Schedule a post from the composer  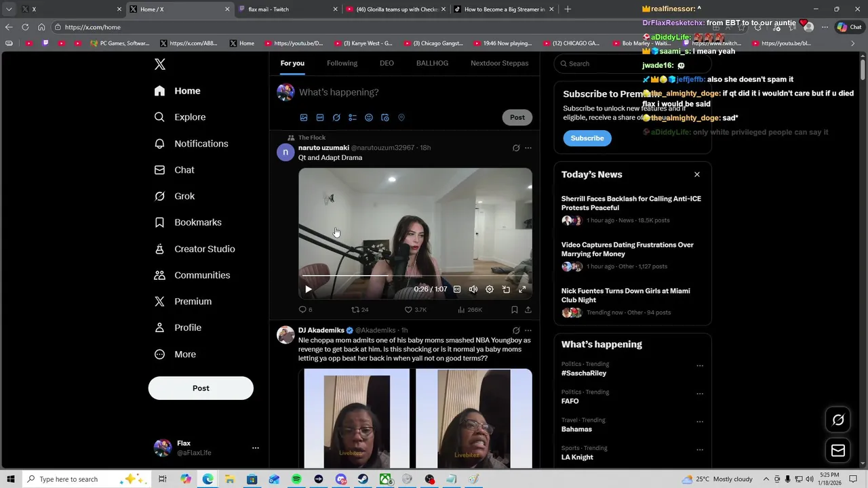tap(385, 117)
